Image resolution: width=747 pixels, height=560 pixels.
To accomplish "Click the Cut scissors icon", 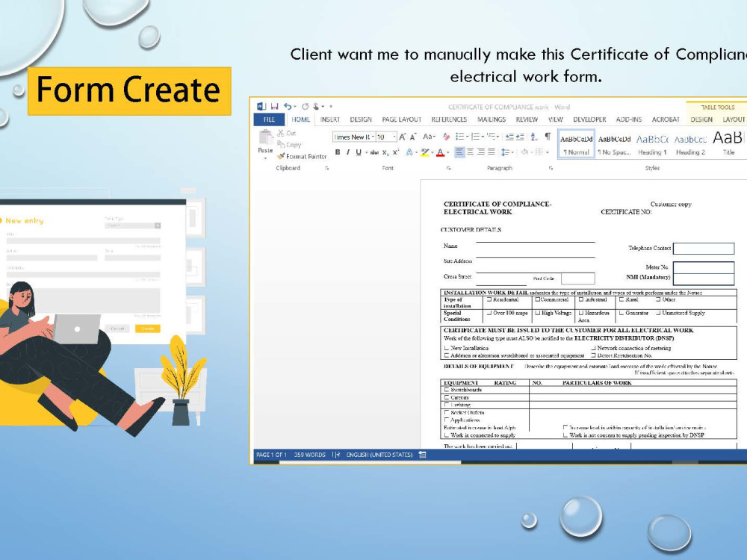I will pos(281,133).
